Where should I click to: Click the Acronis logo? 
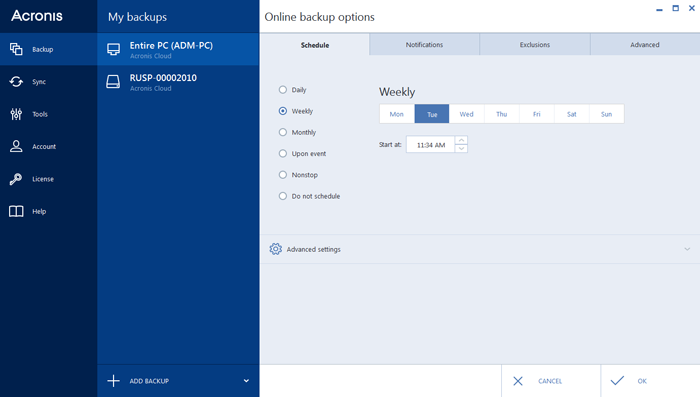[37, 16]
